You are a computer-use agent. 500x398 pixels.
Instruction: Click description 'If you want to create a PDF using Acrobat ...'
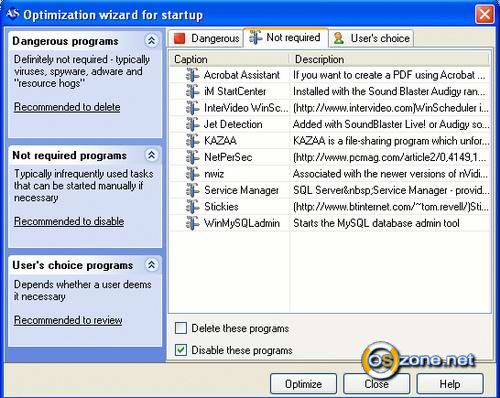click(389, 75)
